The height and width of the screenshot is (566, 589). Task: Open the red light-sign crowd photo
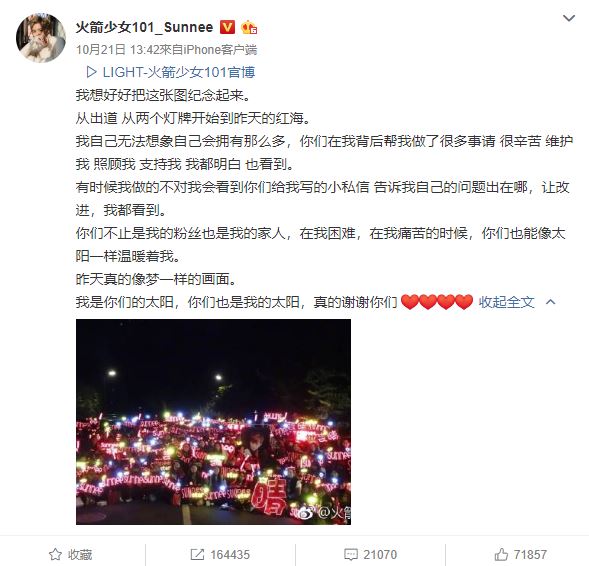[x=213, y=422]
